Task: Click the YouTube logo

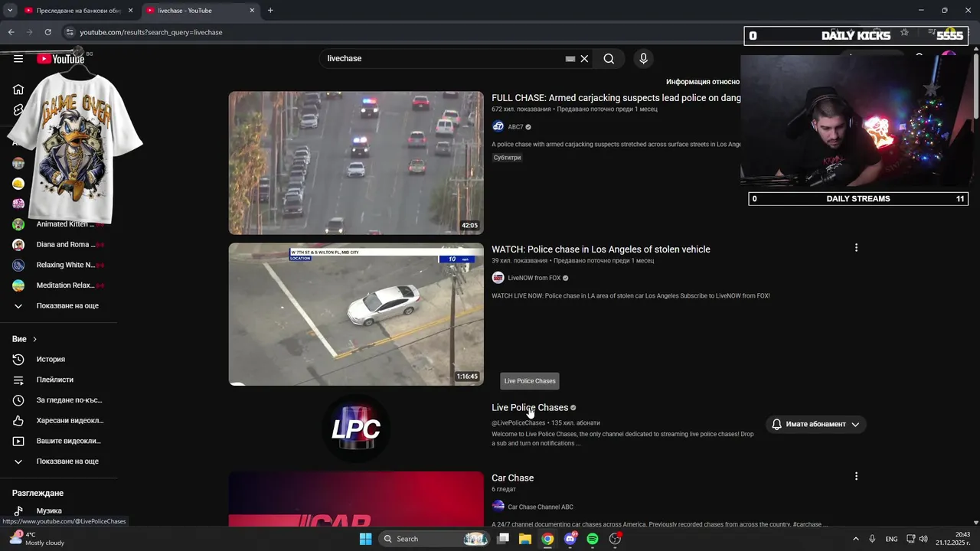Action: (x=60, y=59)
